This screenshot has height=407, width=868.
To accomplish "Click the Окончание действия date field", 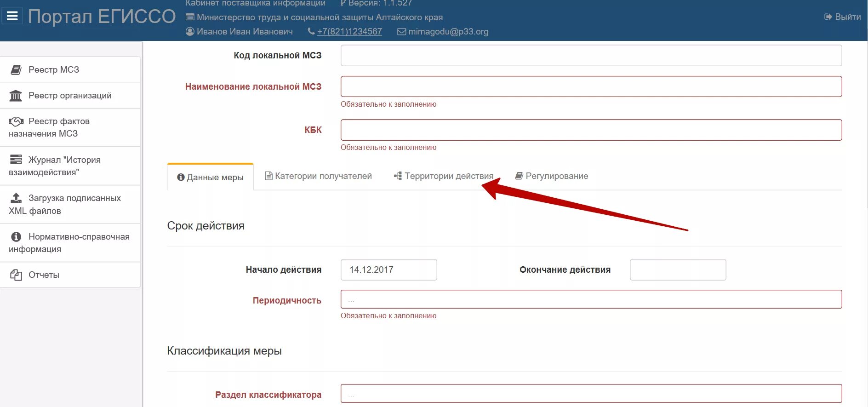I will tap(678, 269).
